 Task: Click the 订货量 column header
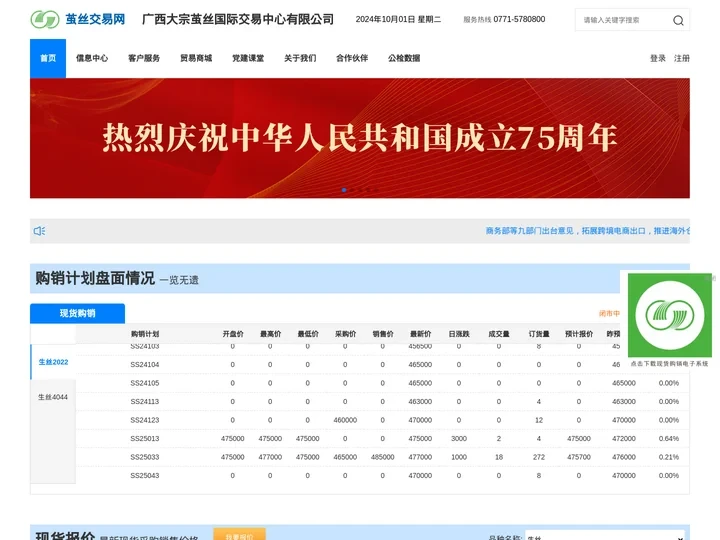point(539,334)
